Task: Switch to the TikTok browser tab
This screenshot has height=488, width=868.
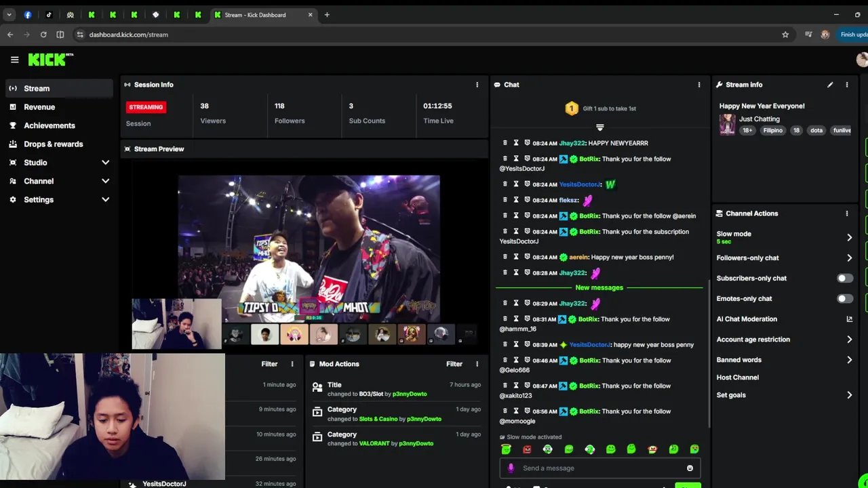Action: pyautogui.click(x=49, y=15)
